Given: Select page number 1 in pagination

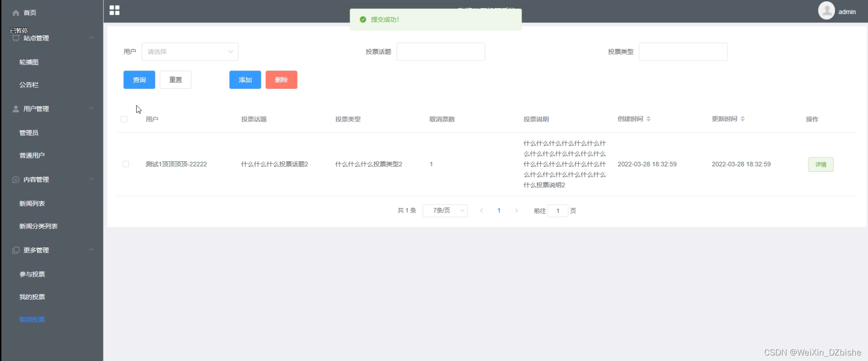Looking at the screenshot, I should coord(499,211).
